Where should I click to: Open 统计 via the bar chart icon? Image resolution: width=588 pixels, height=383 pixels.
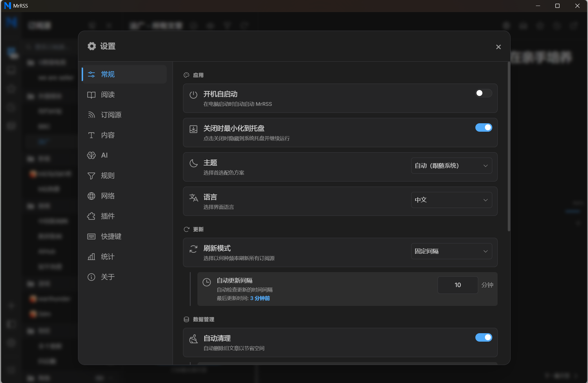91,257
